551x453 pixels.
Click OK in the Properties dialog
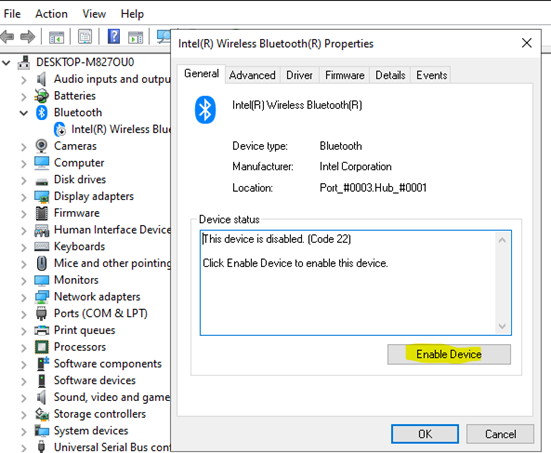[425, 434]
